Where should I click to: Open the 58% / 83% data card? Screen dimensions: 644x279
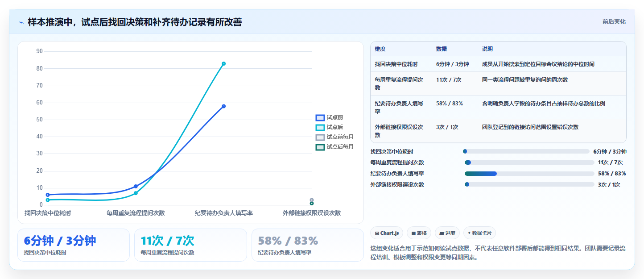click(307, 245)
